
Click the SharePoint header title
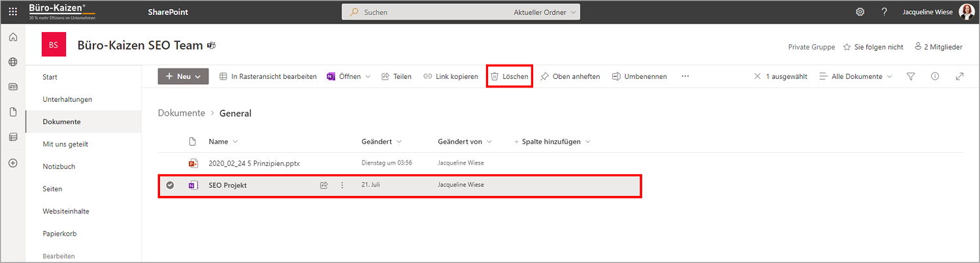click(169, 12)
